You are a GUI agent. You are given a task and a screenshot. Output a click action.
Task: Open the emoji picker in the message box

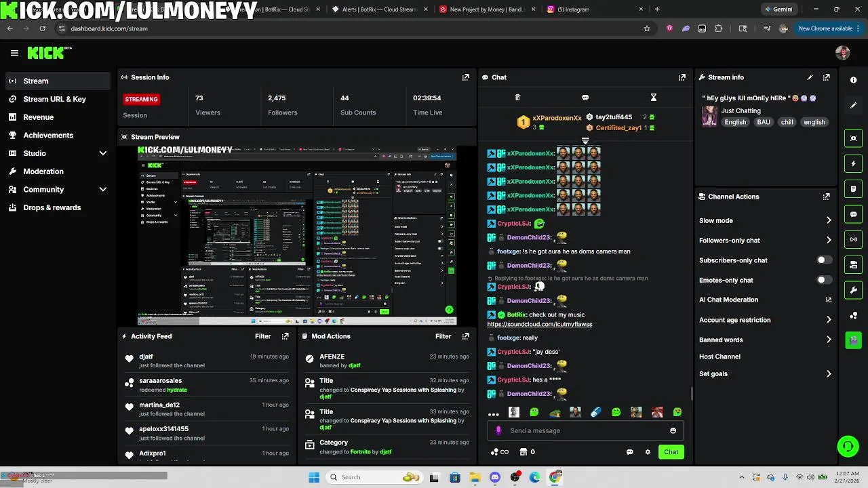[x=673, y=430]
